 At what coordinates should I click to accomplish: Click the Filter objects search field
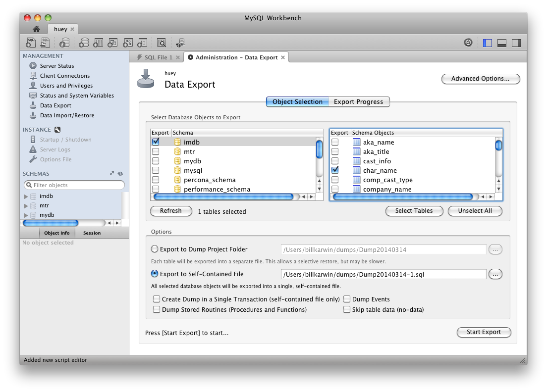[x=74, y=185]
